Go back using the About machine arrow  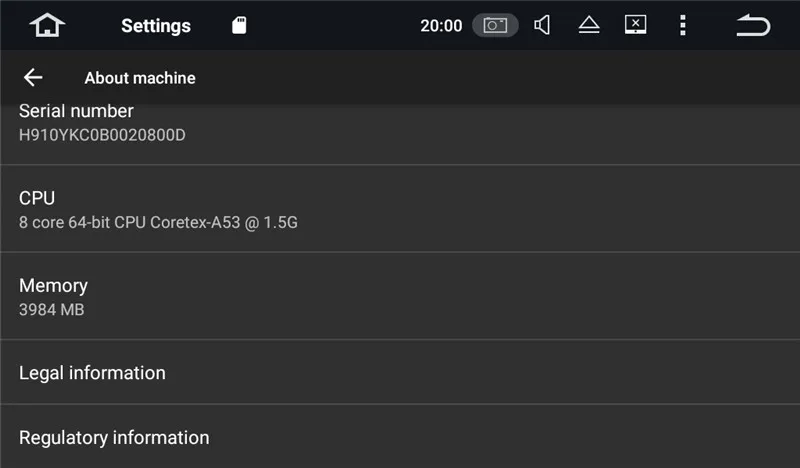tap(33, 78)
